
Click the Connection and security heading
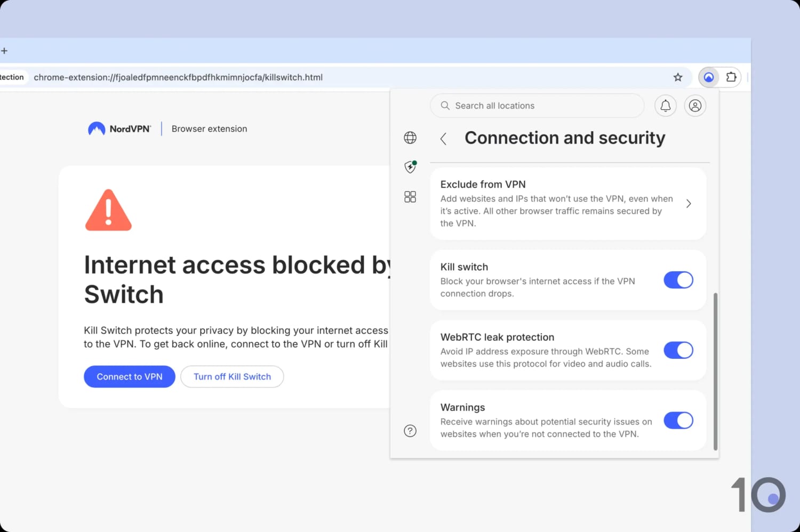point(565,138)
